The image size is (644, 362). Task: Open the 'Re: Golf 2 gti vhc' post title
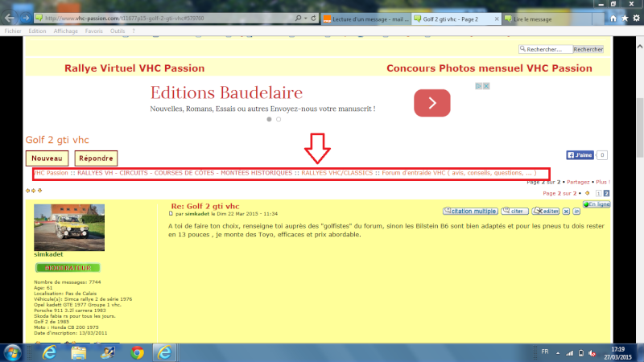coord(205,207)
